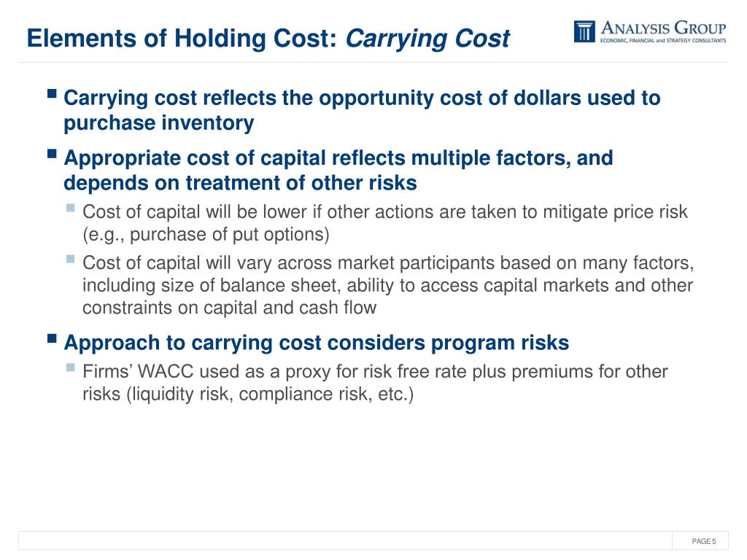This screenshot has width=747, height=560.
Task: Click 'risks (liquidity risk, compliance risk, etc.)' line
Action: click(x=248, y=394)
